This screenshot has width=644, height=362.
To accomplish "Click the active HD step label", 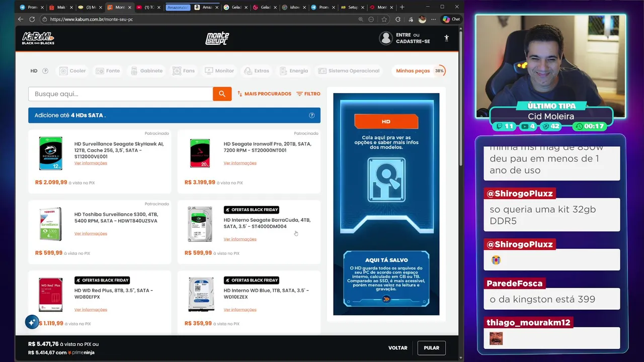I will tap(34, 71).
